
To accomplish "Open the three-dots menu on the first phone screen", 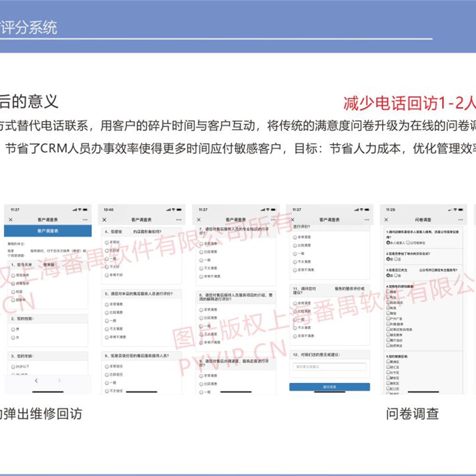I will (85, 220).
